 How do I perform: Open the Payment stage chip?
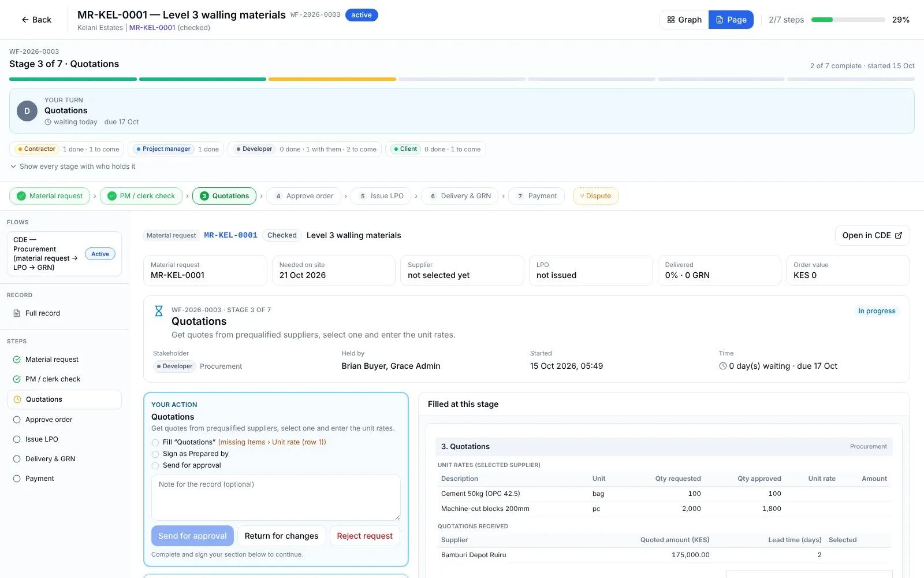[x=536, y=196]
